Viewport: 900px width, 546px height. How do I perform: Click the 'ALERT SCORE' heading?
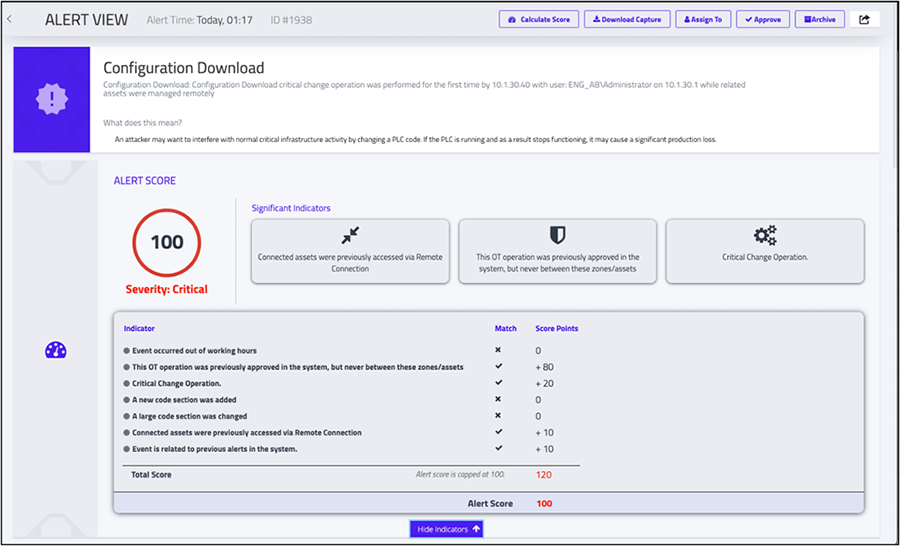point(145,180)
